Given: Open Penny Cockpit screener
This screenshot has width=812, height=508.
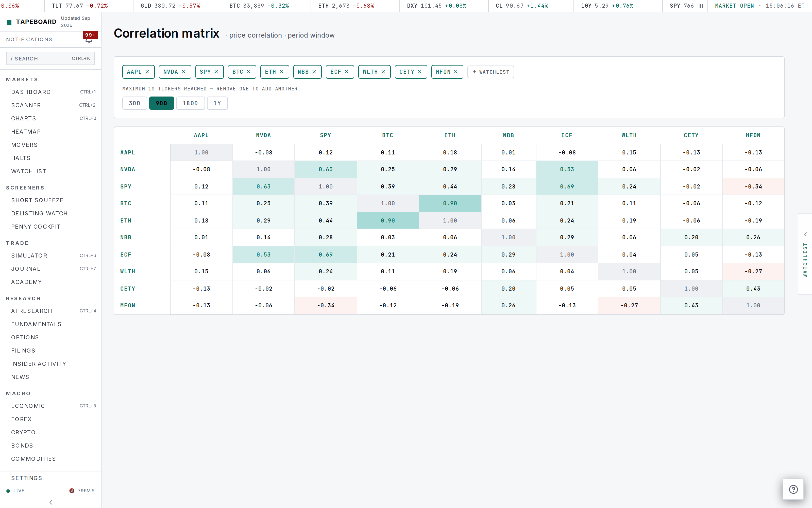Looking at the screenshot, I should 51,227.
